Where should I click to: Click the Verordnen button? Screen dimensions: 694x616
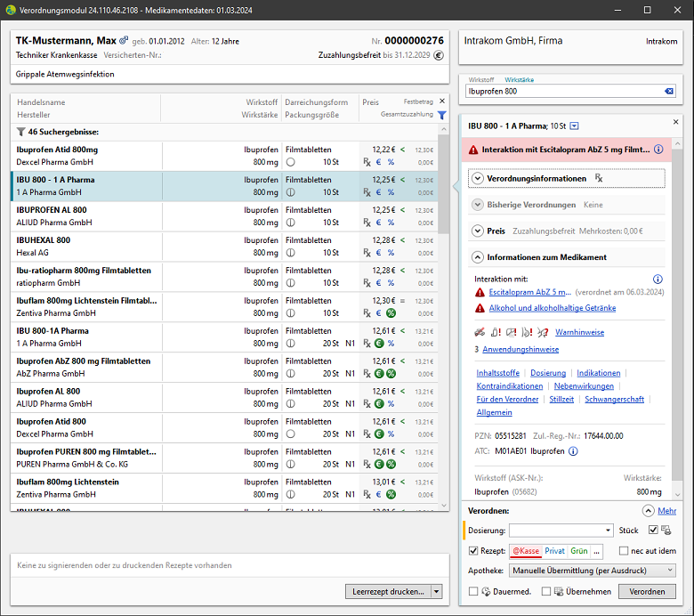point(647,591)
